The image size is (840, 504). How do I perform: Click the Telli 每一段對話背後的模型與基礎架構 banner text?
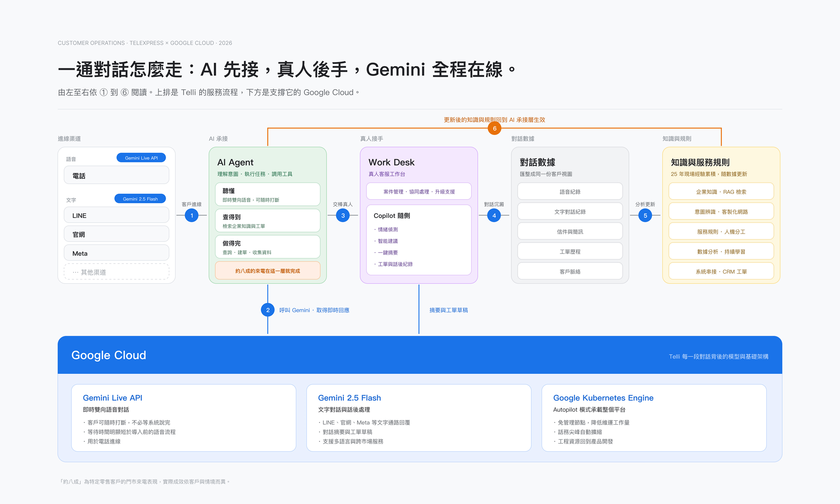tap(718, 357)
